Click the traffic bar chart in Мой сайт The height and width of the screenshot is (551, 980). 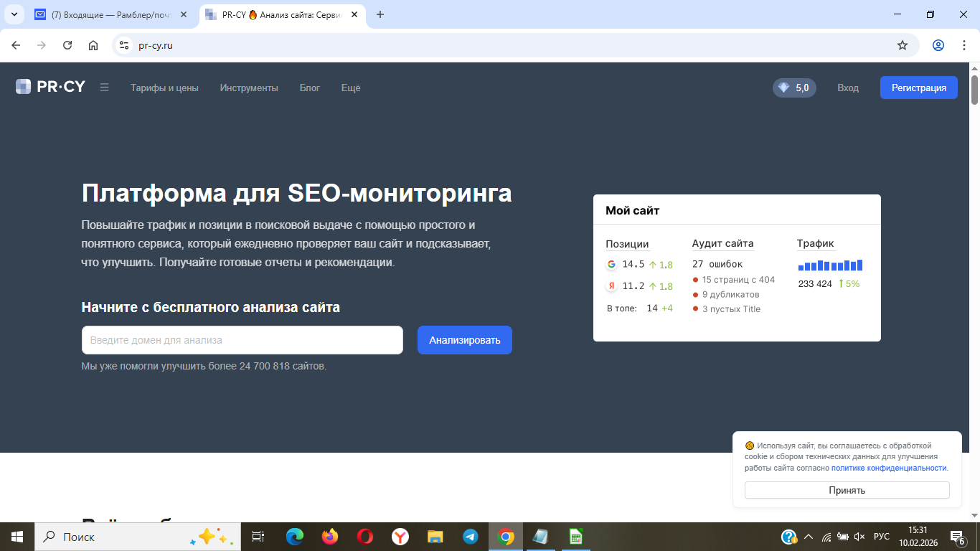830,265
